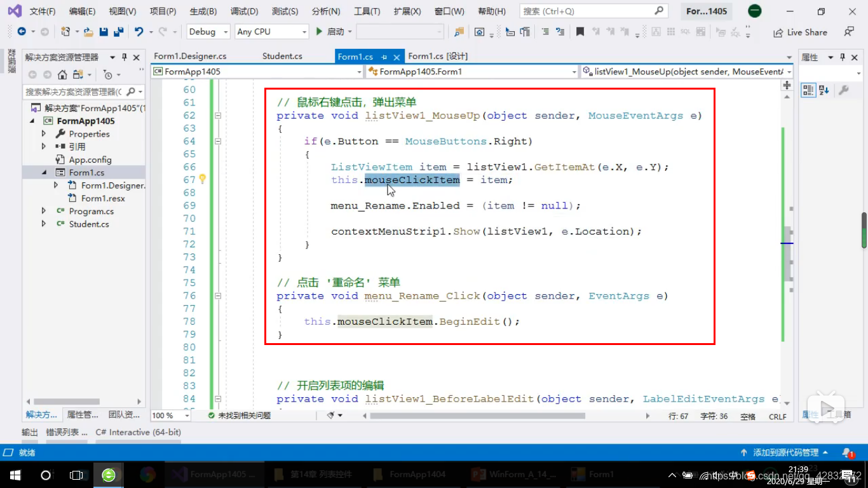The height and width of the screenshot is (488, 868).
Task: Toggle a bookmark with the toolbar bookmark icon
Action: pos(580,32)
